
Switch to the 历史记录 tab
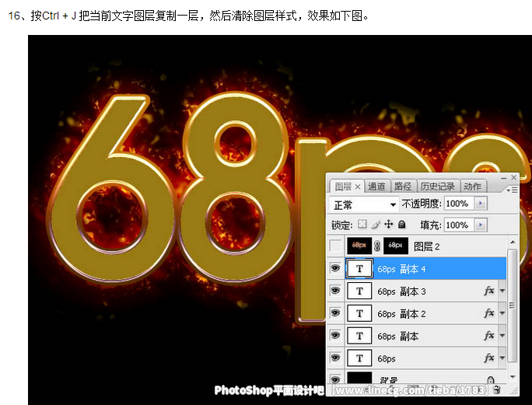coord(439,187)
